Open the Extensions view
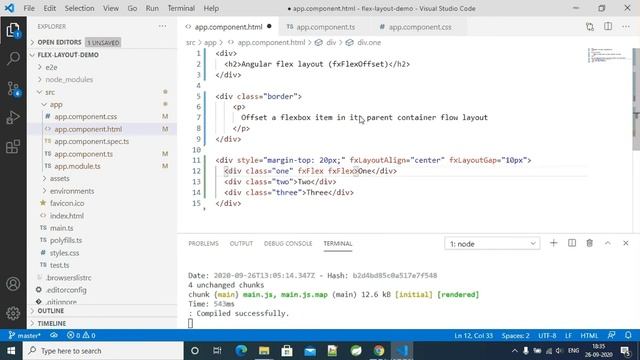The image size is (640, 360). click(x=13, y=147)
